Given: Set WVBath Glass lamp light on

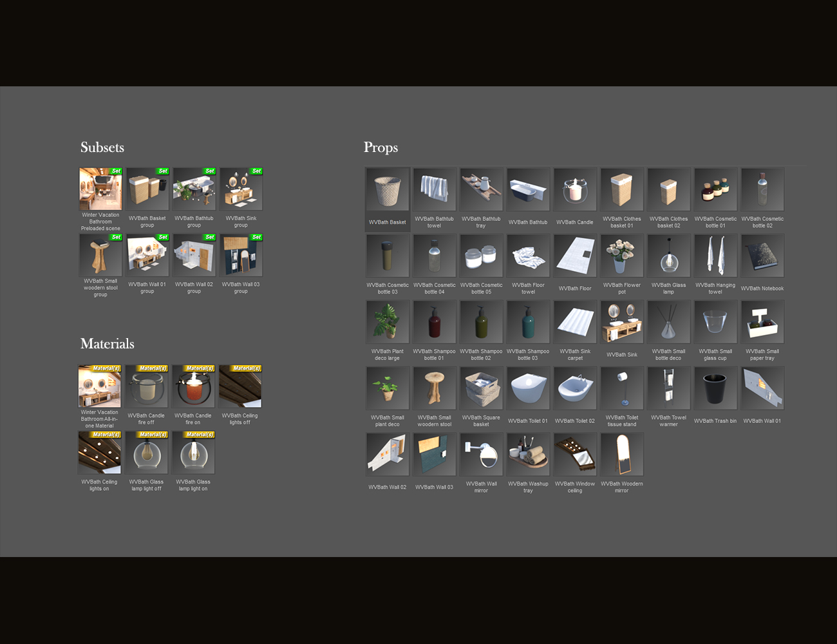Looking at the screenshot, I should point(194,453).
